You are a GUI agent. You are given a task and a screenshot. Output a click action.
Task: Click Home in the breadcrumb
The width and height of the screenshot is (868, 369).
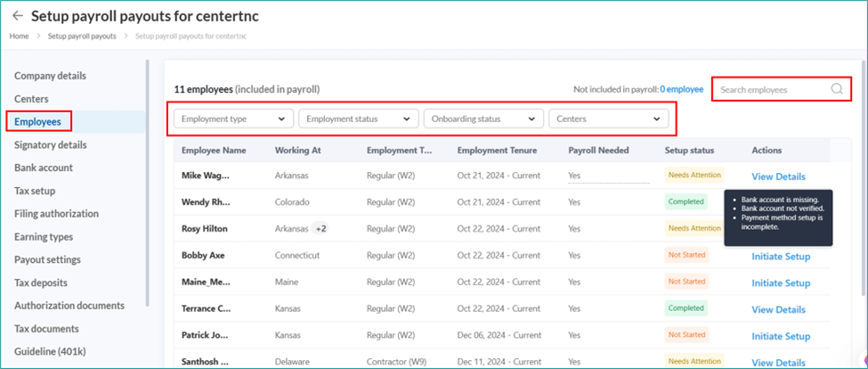click(19, 36)
